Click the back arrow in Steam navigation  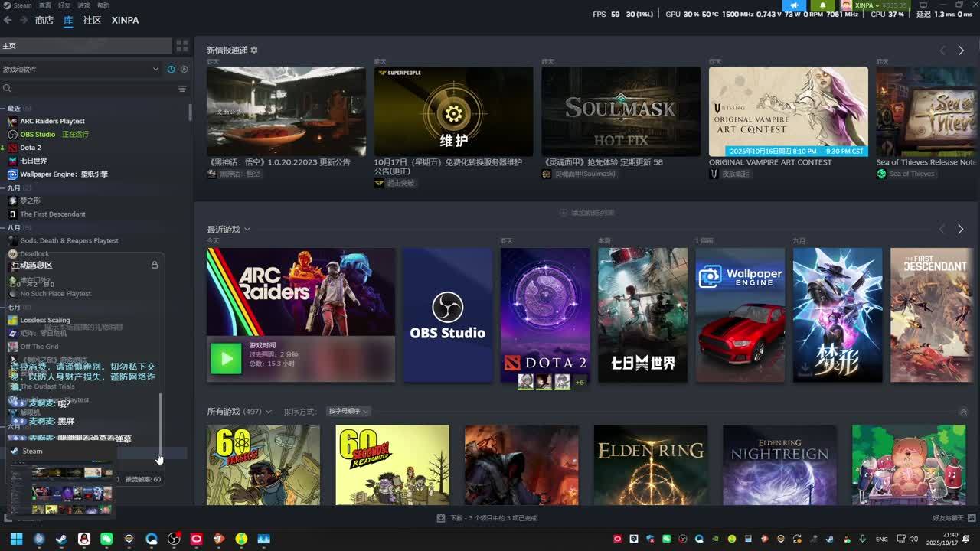pos(8,21)
